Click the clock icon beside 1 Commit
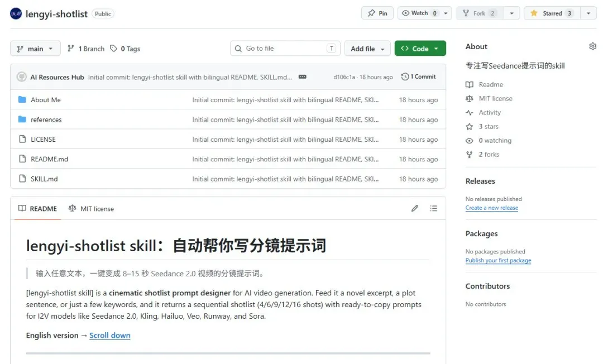The image size is (603, 364). point(405,76)
